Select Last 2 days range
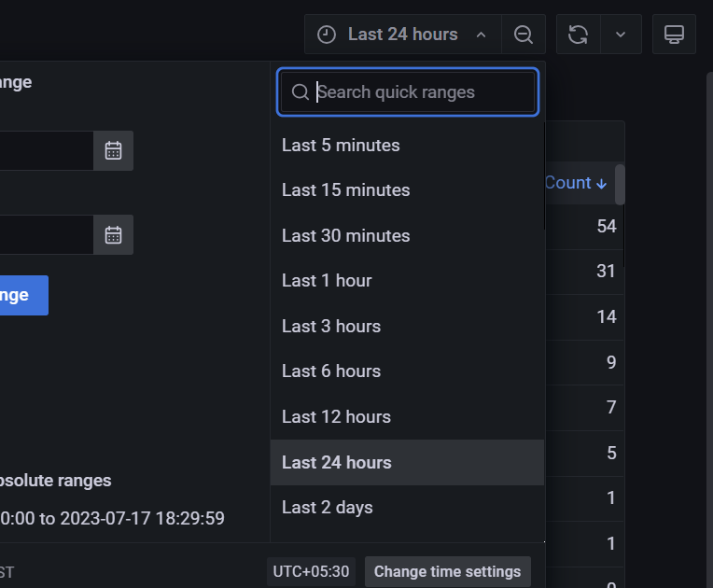Screen dimensions: 713x588 point(327,508)
